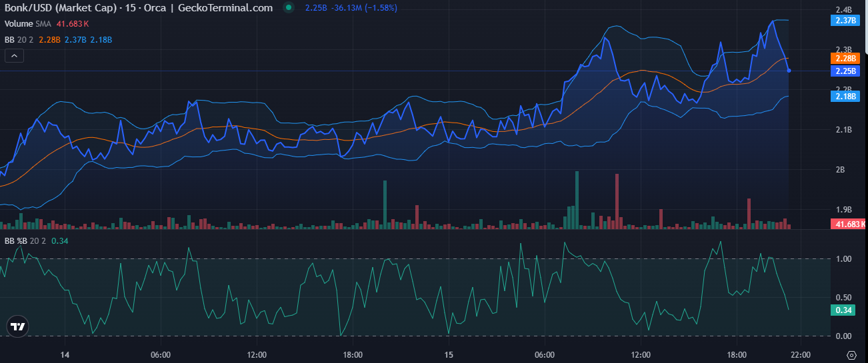
Task: Click the green market status dot
Action: [x=288, y=8]
